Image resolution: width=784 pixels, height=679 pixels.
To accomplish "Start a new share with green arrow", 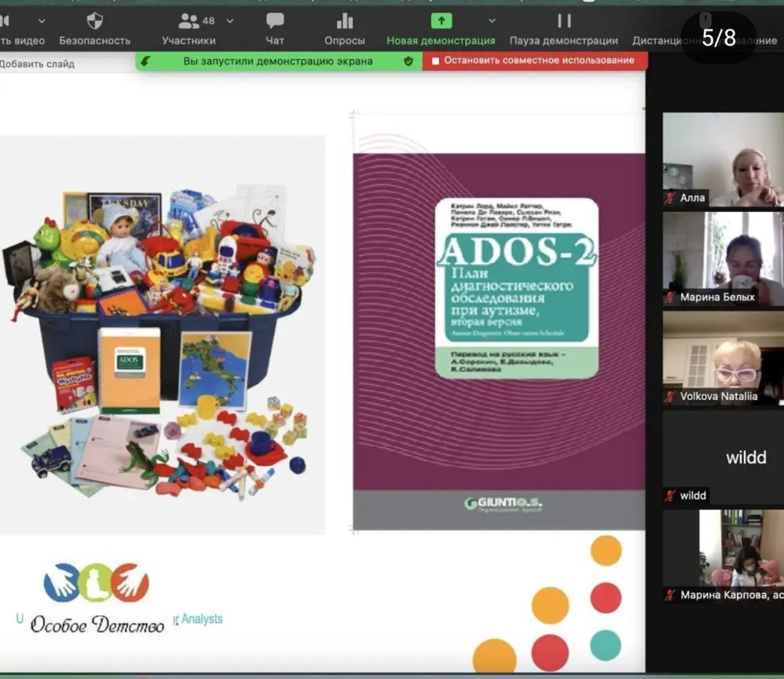I will pyautogui.click(x=441, y=21).
